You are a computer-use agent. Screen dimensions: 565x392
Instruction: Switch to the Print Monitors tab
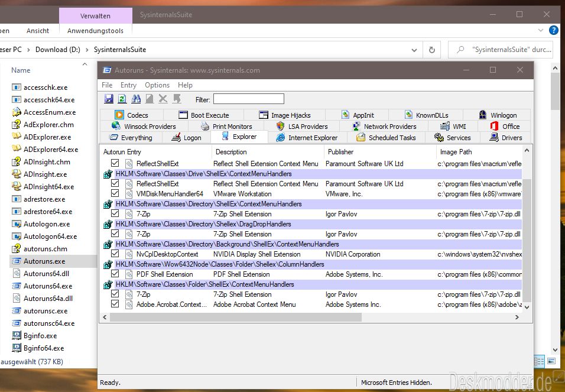coord(226,126)
